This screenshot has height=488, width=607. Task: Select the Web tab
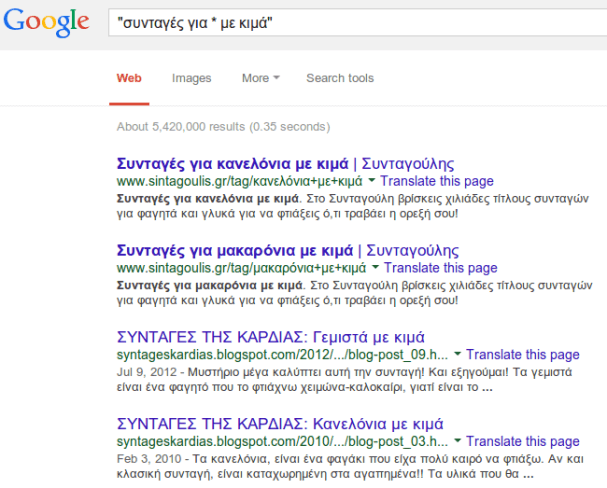pyautogui.click(x=129, y=78)
